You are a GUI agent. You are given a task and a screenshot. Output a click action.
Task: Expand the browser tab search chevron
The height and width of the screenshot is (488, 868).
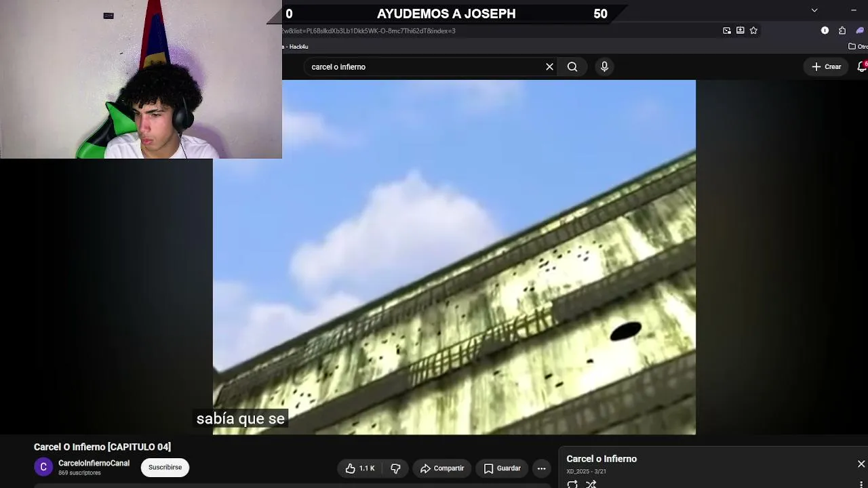tap(814, 10)
